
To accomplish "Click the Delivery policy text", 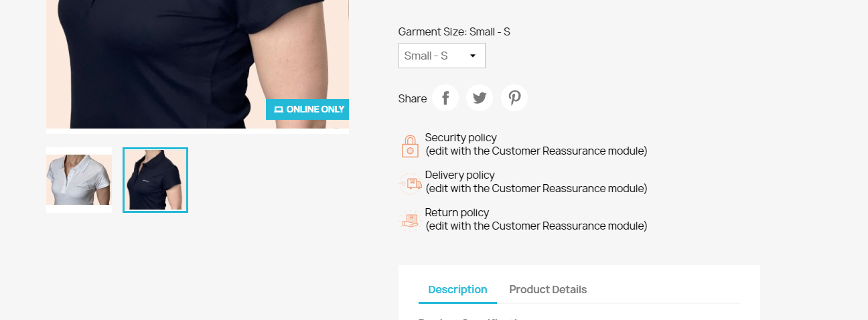I will pos(459,175).
